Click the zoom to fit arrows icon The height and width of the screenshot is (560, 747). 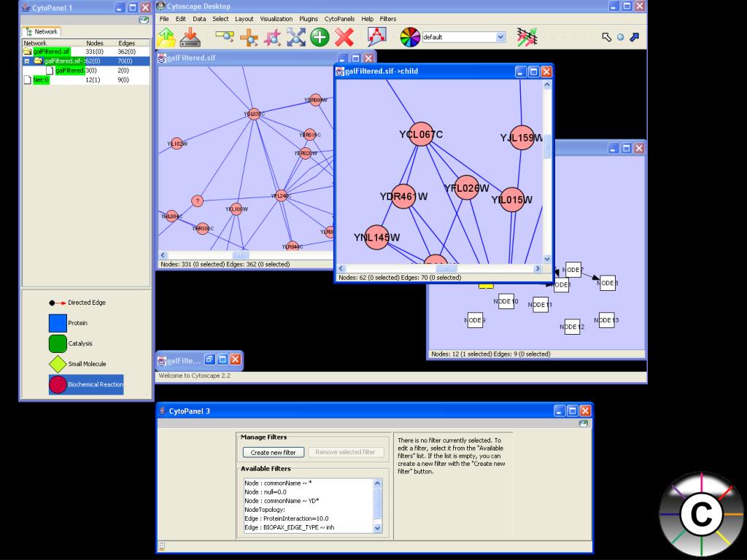pos(296,37)
